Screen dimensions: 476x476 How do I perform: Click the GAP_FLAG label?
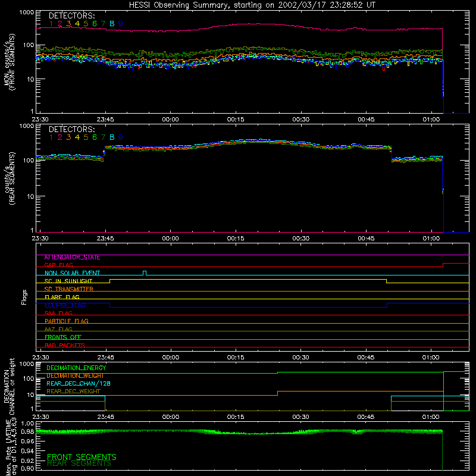(x=58, y=265)
